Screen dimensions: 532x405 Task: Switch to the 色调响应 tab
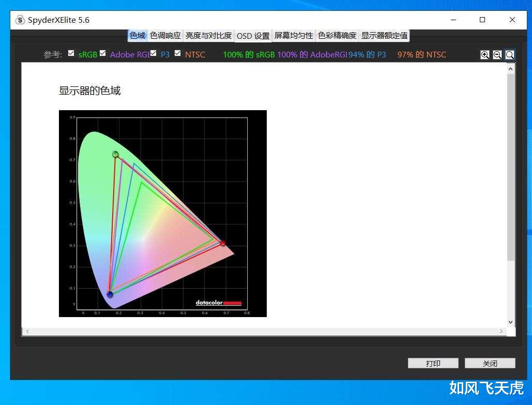[165, 36]
